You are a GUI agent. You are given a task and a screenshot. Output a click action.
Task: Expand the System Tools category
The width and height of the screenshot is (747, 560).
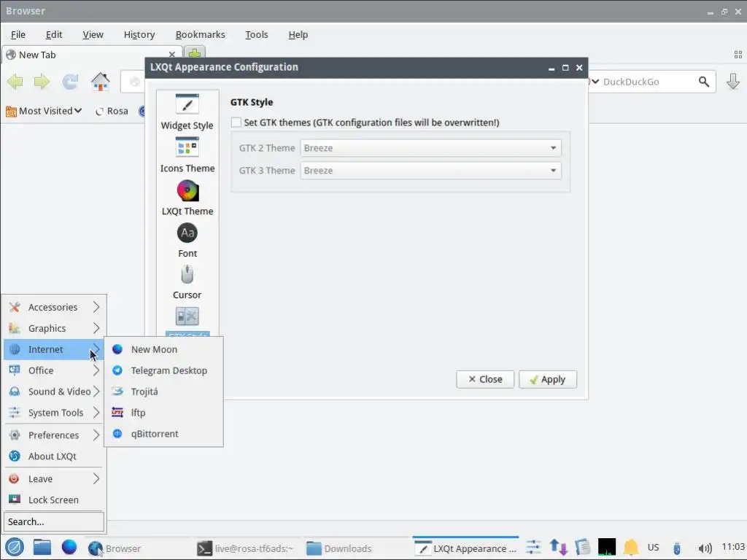pos(54,413)
